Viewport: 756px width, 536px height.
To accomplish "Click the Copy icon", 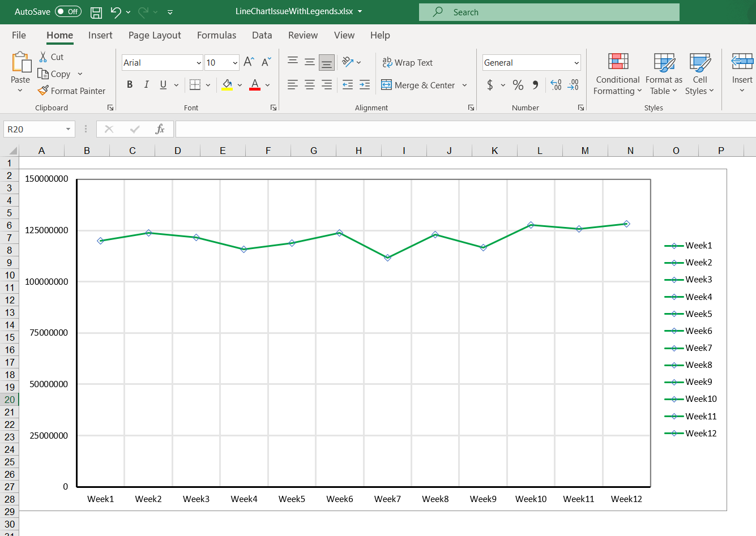I will tap(43, 74).
